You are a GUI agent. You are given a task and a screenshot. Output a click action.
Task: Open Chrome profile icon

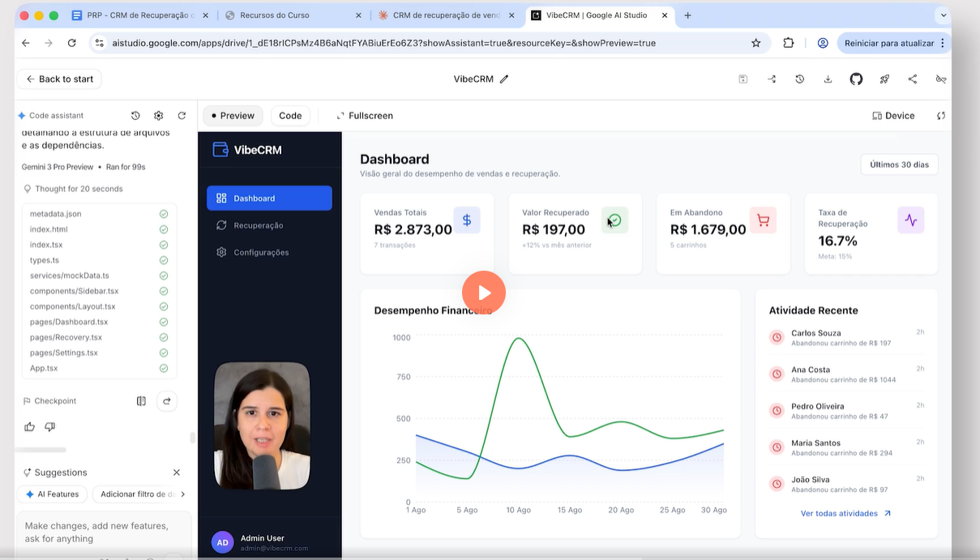823,43
